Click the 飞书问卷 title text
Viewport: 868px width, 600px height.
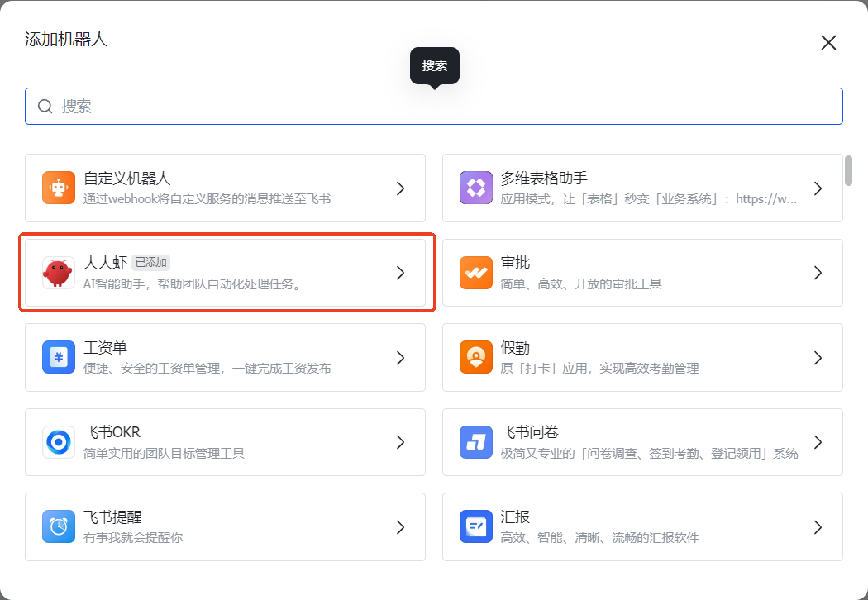530,431
